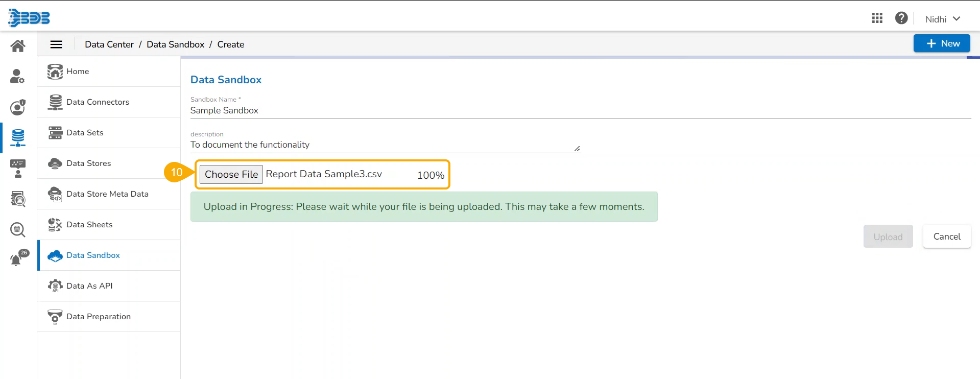Expand the Nidhi user dropdown
Image resolution: width=980 pixels, height=379 pixels.
pos(943,19)
